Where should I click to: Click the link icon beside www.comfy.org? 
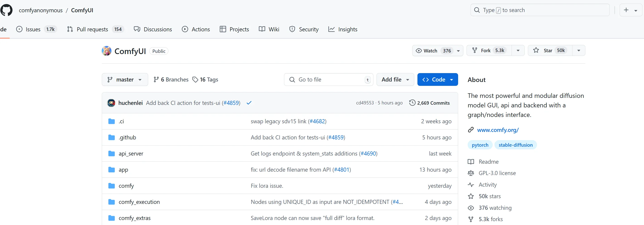(471, 130)
